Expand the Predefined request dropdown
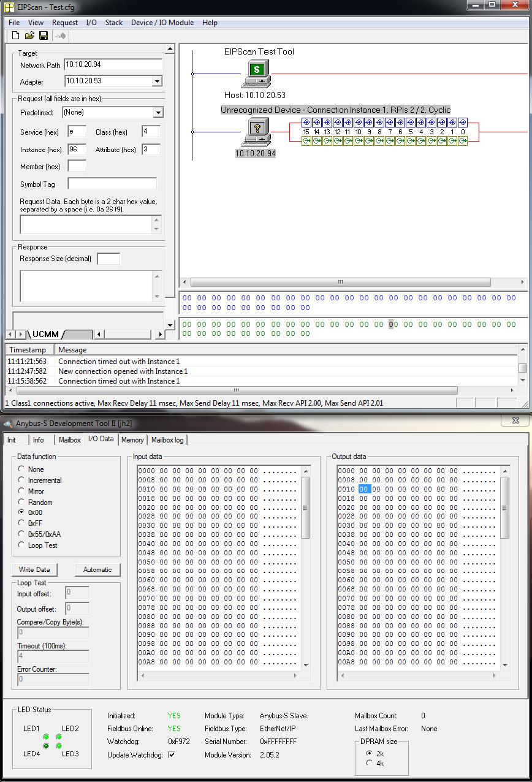The image size is (532, 782). coord(158,112)
